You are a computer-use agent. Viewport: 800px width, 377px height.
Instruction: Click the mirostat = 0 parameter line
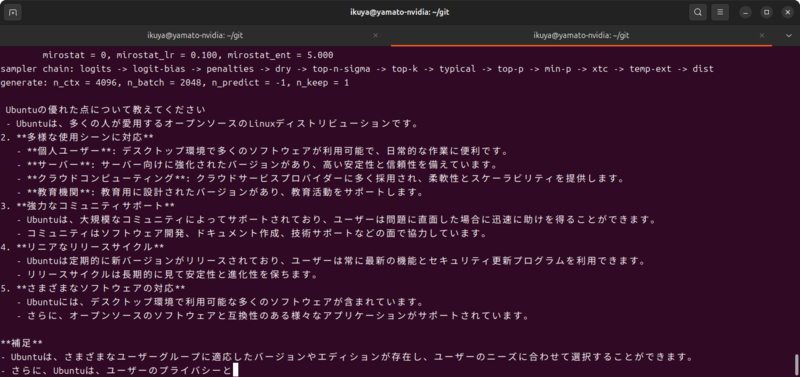coord(188,55)
